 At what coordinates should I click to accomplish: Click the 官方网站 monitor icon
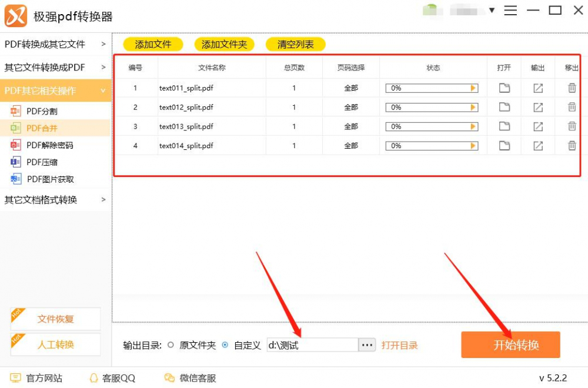pyautogui.click(x=15, y=378)
